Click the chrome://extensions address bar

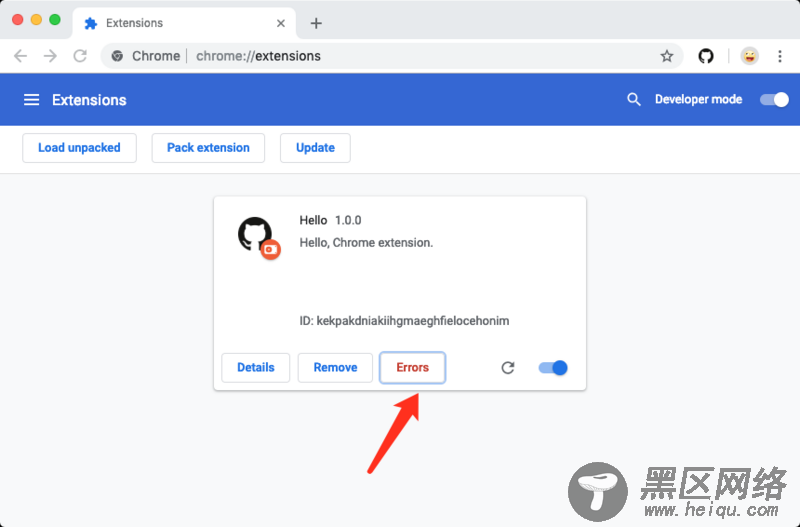392,56
